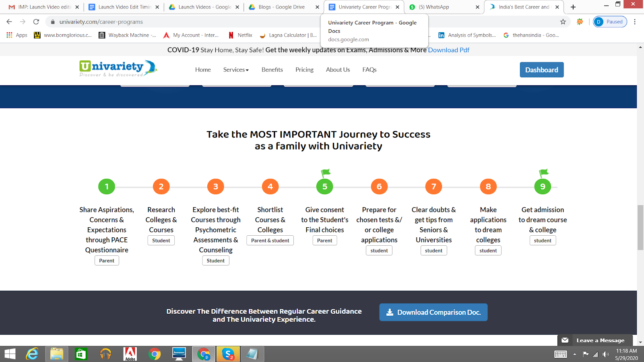Click Student tag under Research Colleges
The image size is (644, 362).
[x=161, y=241]
